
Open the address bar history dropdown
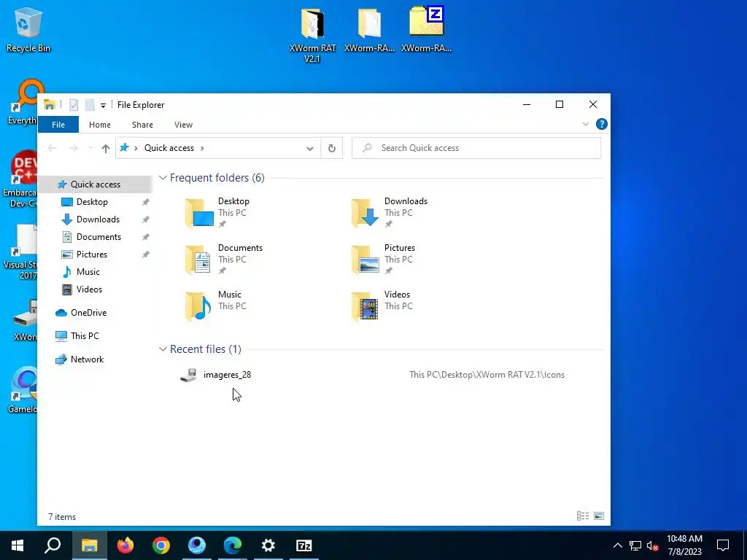(x=309, y=148)
